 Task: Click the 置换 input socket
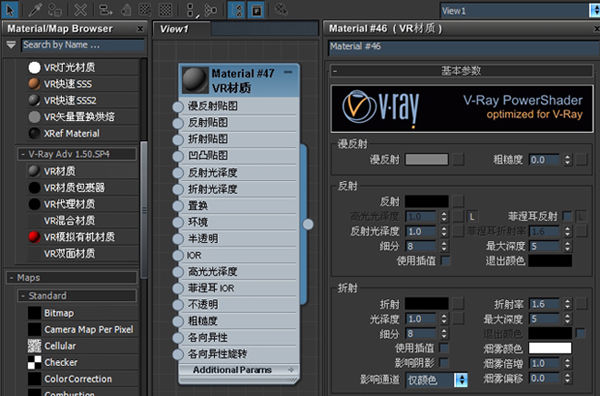coord(178,206)
